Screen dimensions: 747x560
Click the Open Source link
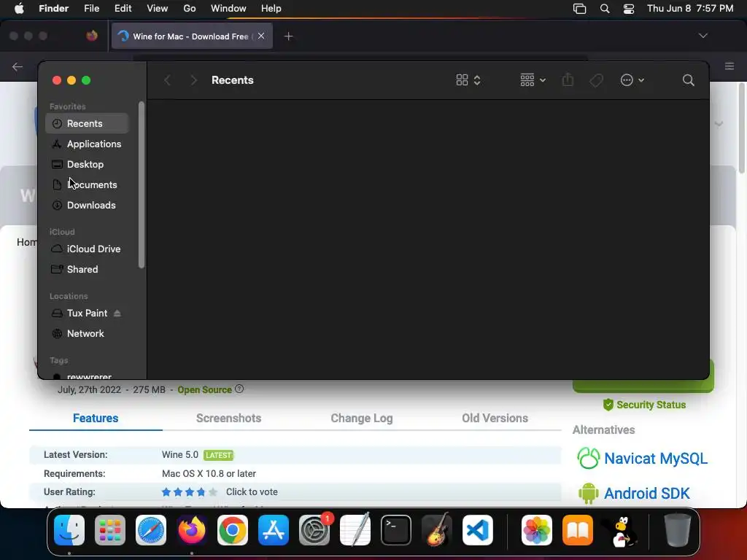tap(204, 389)
